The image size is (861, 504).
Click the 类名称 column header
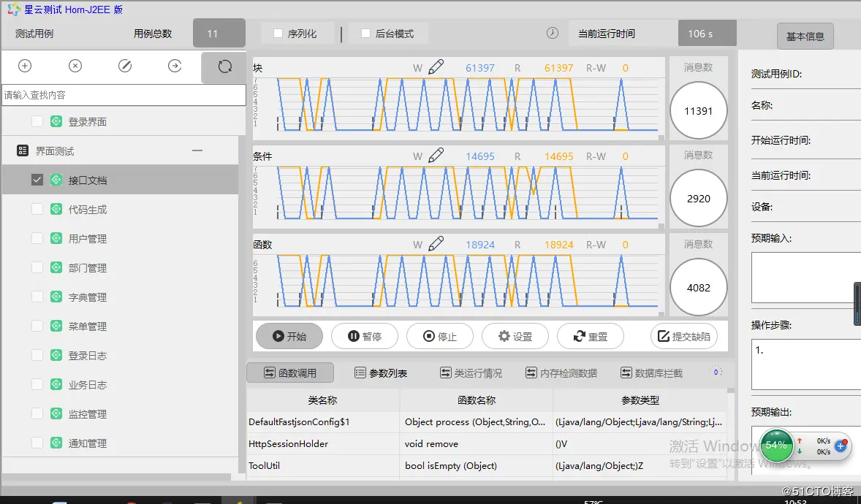click(322, 400)
